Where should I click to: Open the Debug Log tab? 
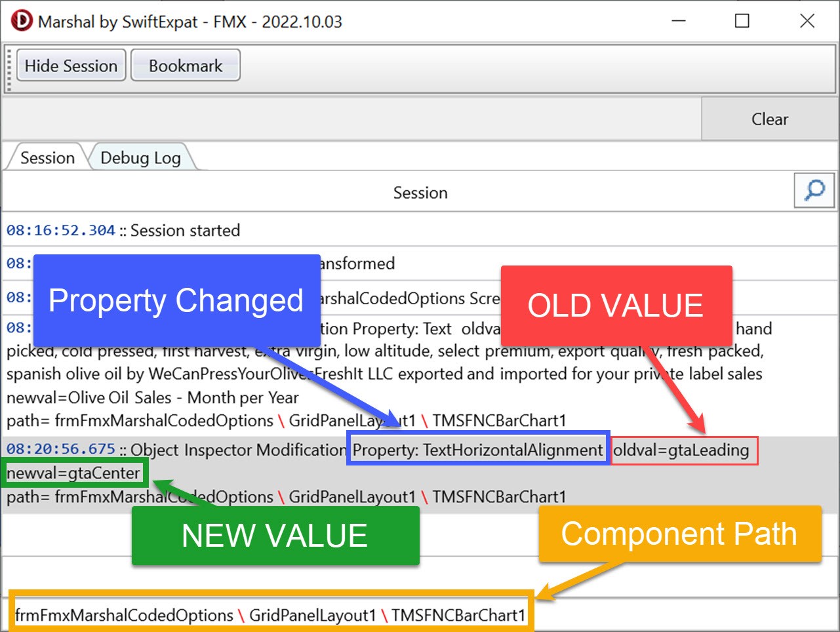141,158
